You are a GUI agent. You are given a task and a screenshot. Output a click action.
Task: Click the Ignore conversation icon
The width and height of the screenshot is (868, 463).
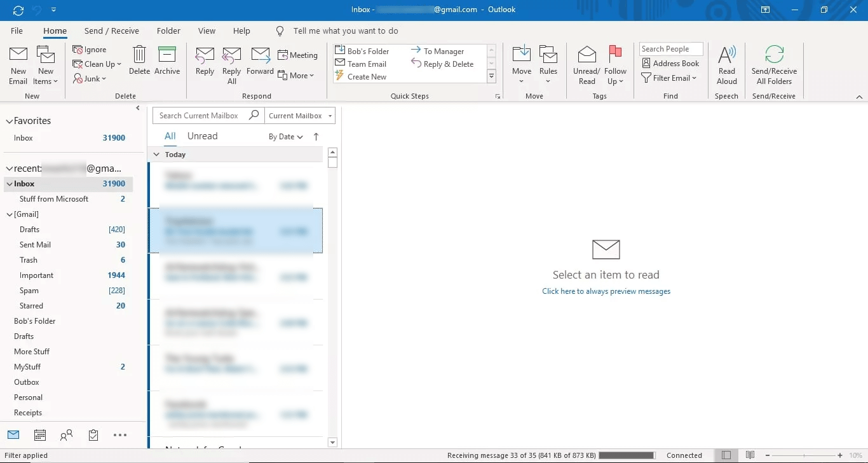tap(78, 50)
